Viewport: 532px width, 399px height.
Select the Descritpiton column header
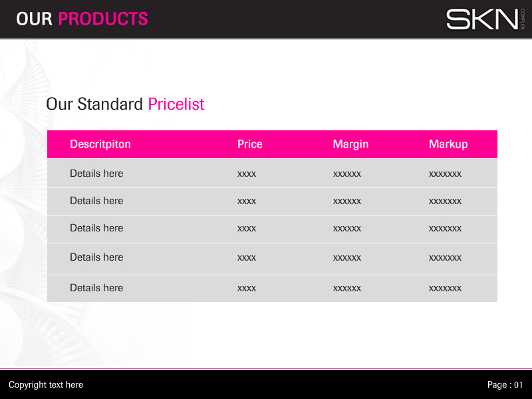pyautogui.click(x=100, y=144)
